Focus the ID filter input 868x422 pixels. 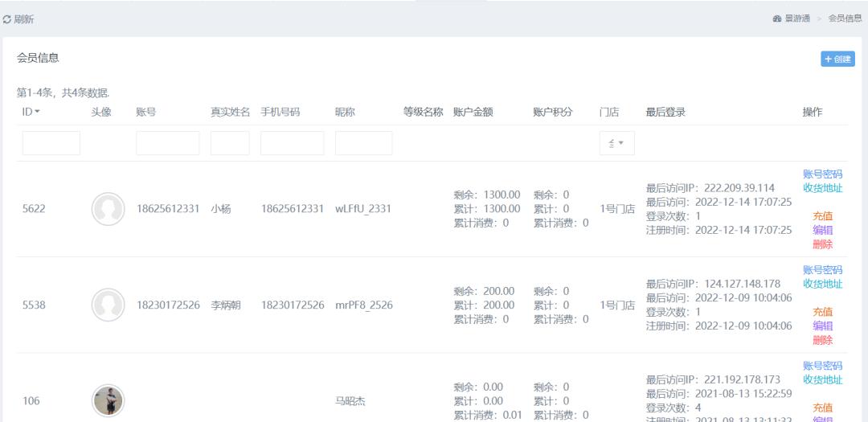(x=51, y=143)
